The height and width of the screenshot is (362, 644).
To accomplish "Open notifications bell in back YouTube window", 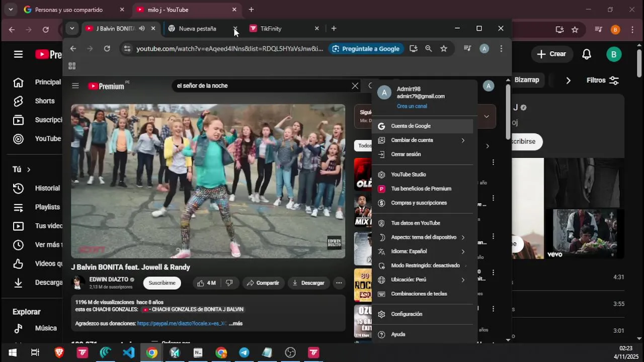I will [587, 54].
